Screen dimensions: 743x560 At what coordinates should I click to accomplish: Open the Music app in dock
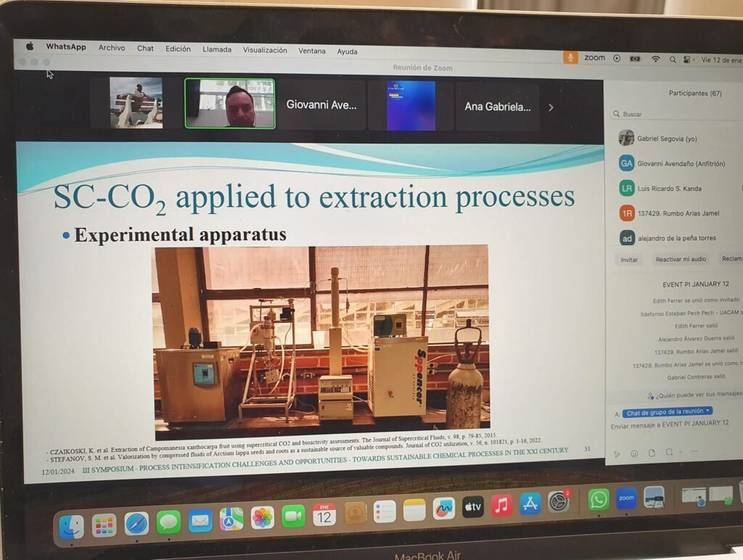click(x=502, y=506)
